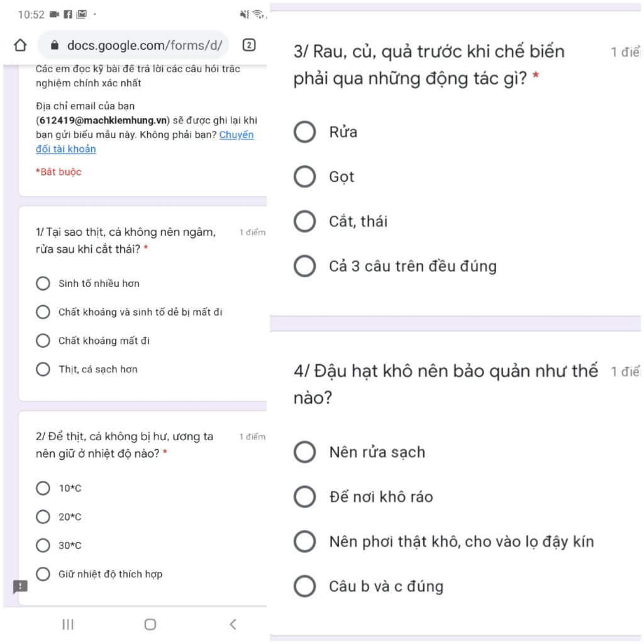Tap the report problem feedback icon

coord(20,587)
